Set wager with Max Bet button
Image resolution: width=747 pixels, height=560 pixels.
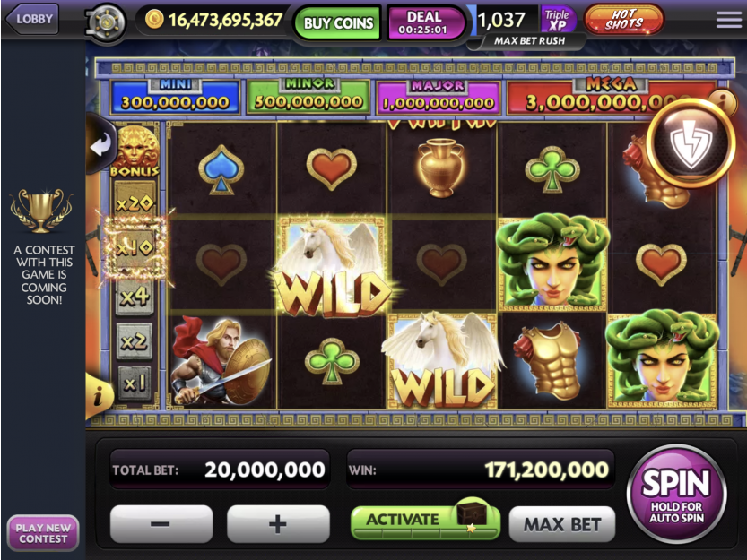click(561, 524)
